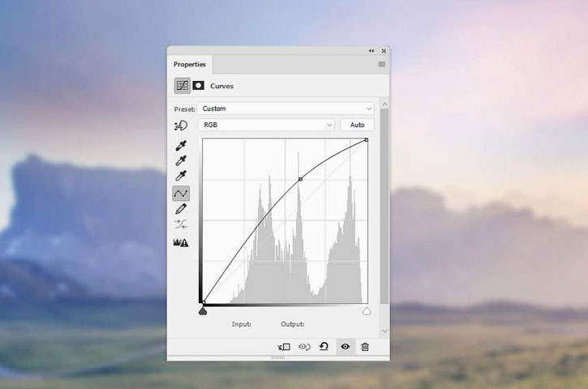Select the white point slider triangle
The image size is (588, 389).
coord(367,311)
